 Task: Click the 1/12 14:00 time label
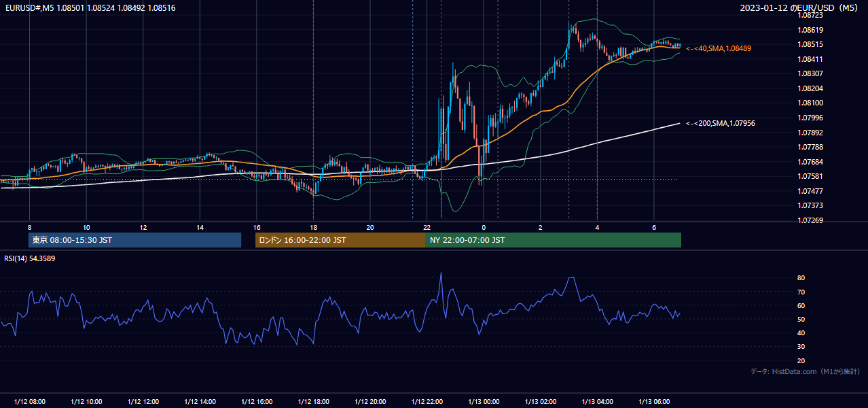coord(200,401)
